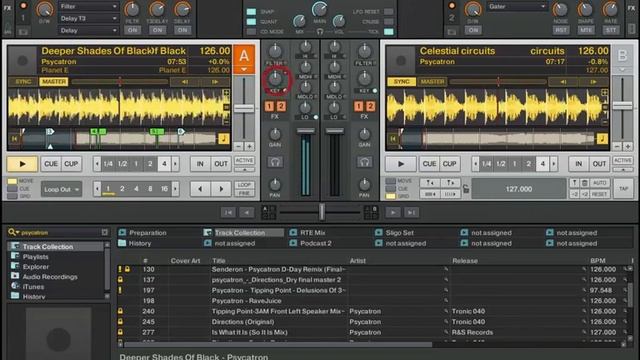640x360 pixels.
Task: Click Deck B keylock note icon
Action: tap(602, 139)
